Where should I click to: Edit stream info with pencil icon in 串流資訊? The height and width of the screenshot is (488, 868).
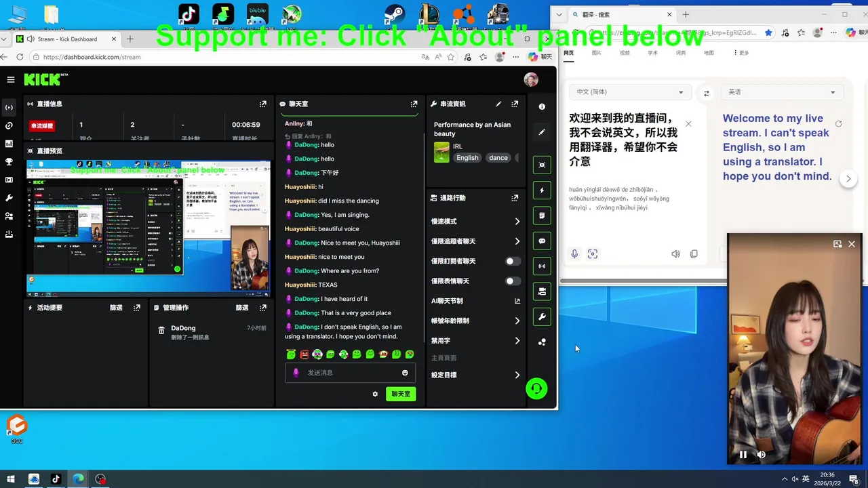point(498,104)
